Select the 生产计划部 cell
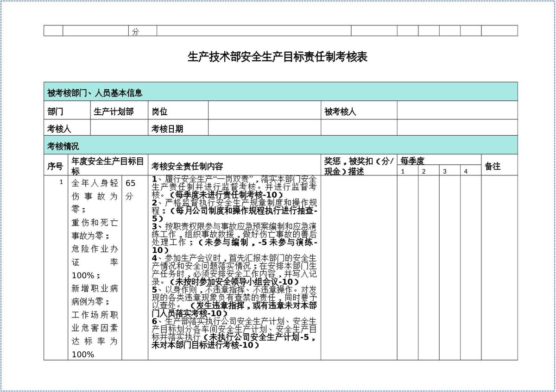 click(x=119, y=111)
